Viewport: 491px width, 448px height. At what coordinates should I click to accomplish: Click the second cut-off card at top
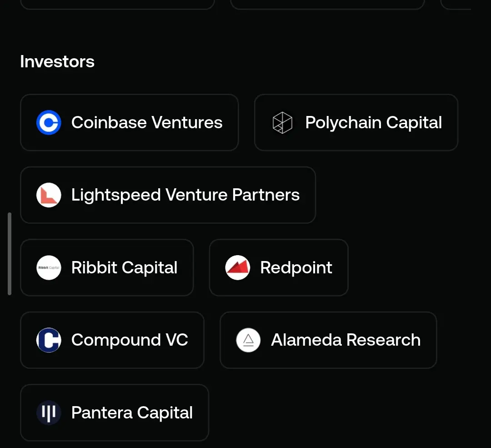[x=327, y=5]
